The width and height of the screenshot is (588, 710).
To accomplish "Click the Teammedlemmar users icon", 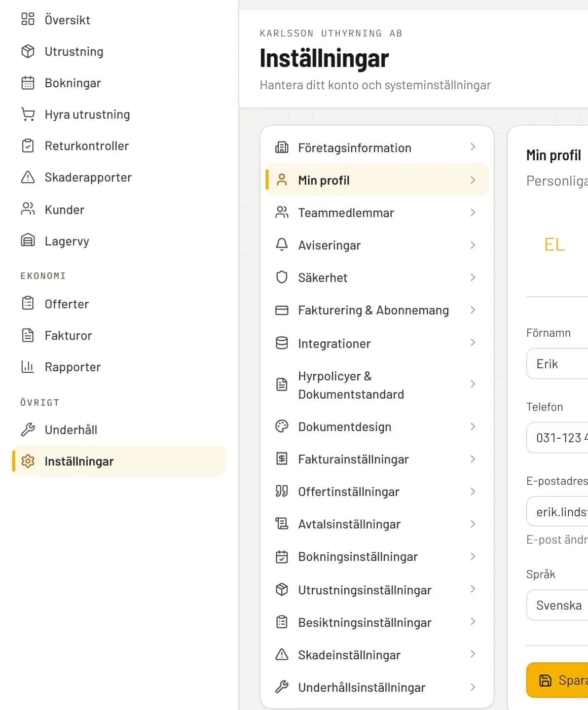I will [282, 212].
